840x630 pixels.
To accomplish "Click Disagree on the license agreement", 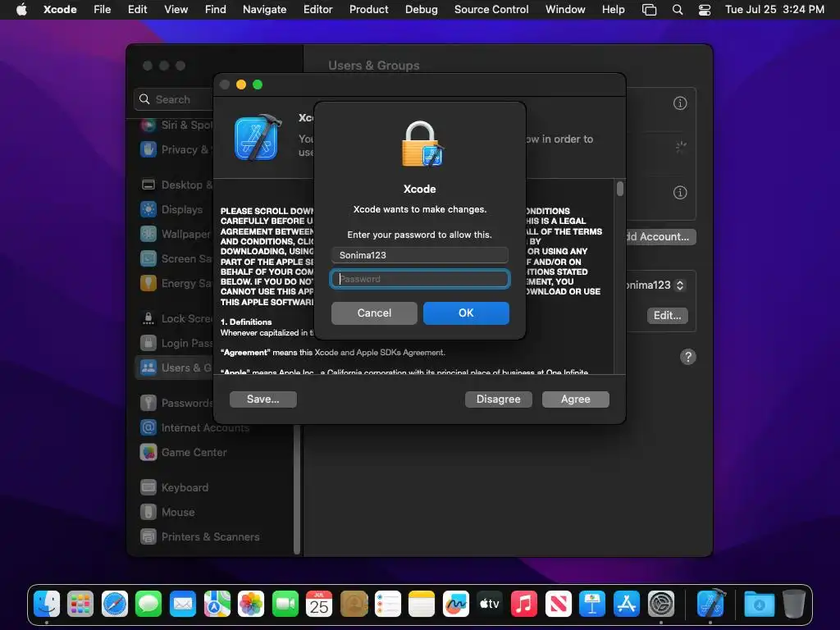I will coord(498,399).
